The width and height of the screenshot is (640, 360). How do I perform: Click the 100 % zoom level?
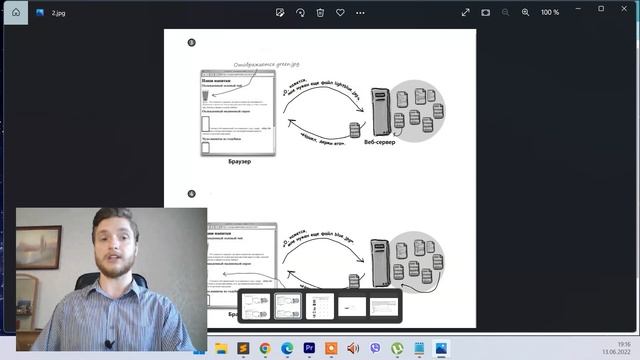[550, 12]
